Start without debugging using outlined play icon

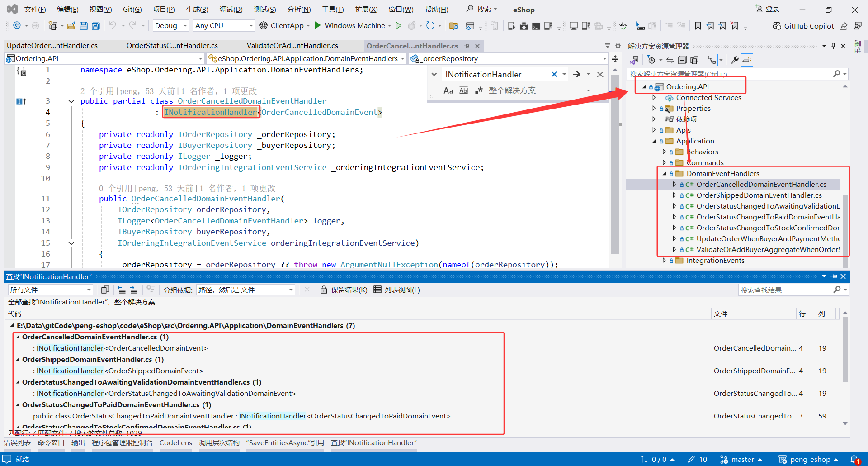399,26
